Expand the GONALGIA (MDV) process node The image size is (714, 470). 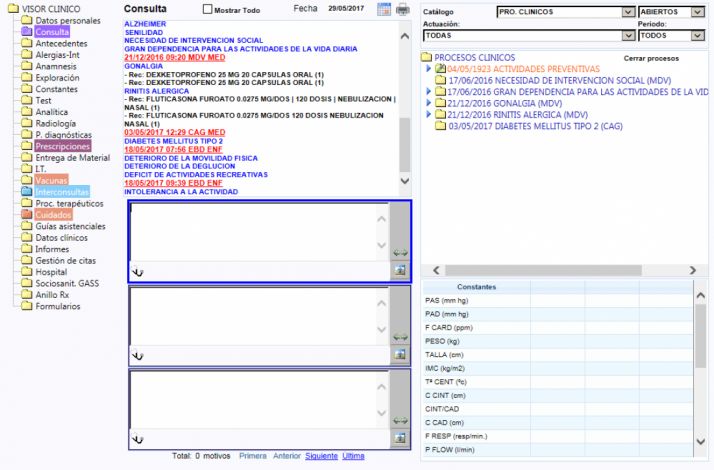pyautogui.click(x=429, y=103)
